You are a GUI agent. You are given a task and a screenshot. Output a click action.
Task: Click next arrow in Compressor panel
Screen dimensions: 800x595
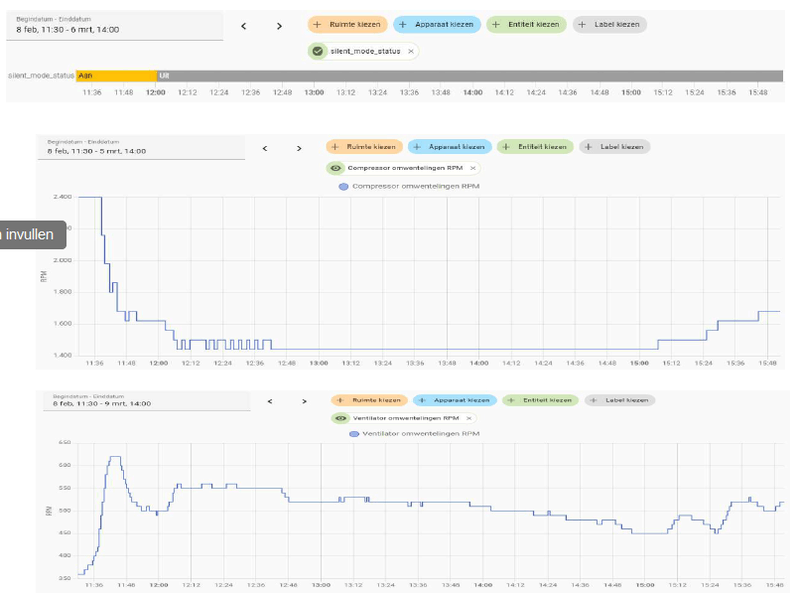(x=299, y=148)
